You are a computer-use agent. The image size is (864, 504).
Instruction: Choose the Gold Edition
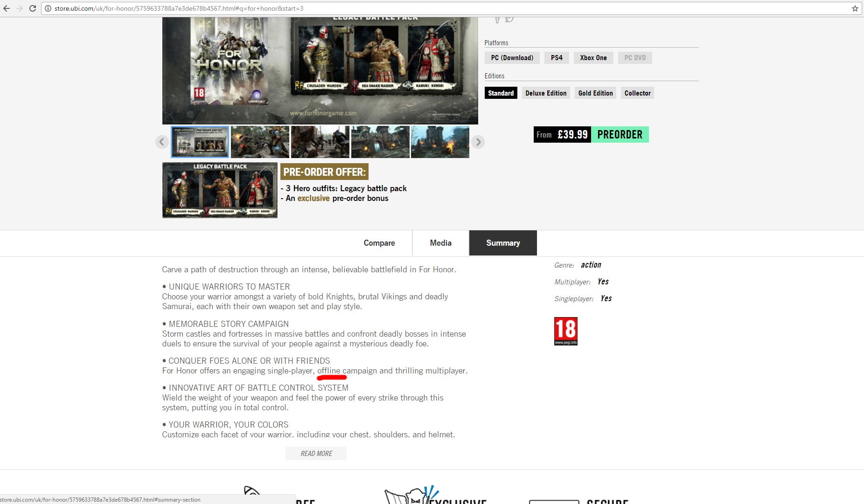pyautogui.click(x=596, y=93)
